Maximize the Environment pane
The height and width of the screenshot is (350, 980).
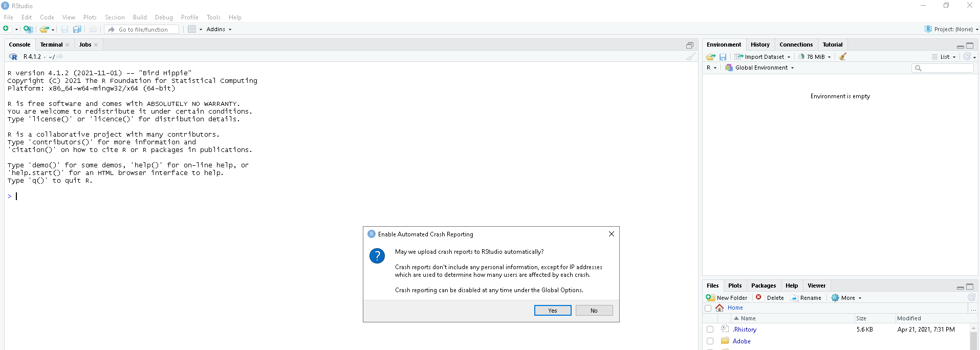[970, 45]
